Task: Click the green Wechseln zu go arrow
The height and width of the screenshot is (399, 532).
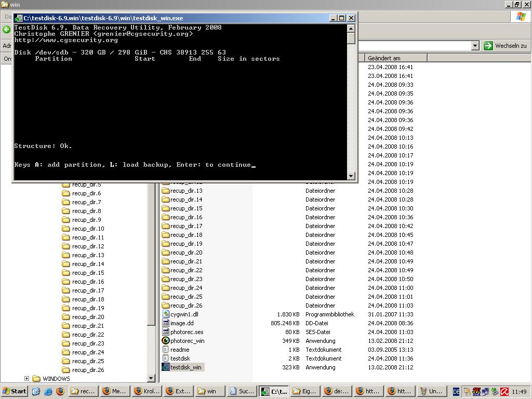Action: [488, 46]
